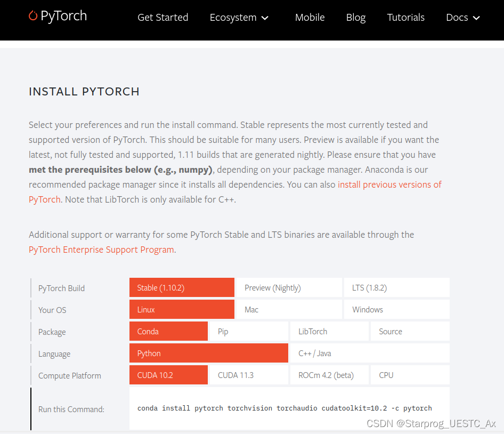
Task: Select Conda package option
Action: point(168,331)
